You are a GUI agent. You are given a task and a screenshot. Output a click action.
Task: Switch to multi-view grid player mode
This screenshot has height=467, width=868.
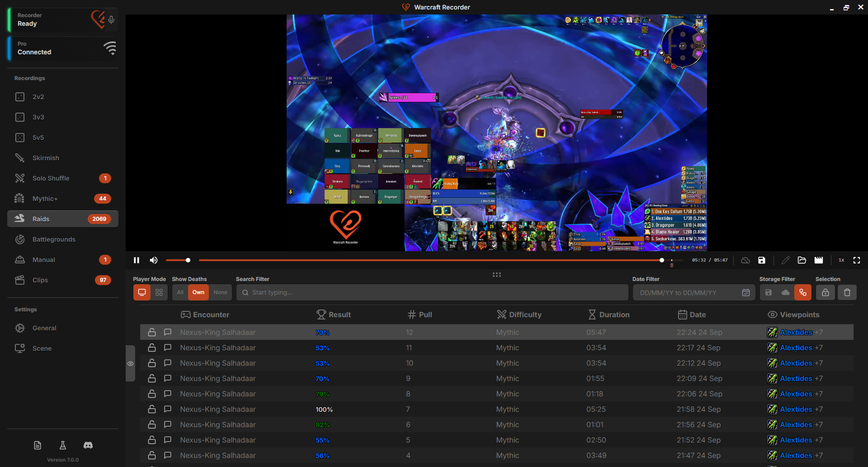(159, 292)
